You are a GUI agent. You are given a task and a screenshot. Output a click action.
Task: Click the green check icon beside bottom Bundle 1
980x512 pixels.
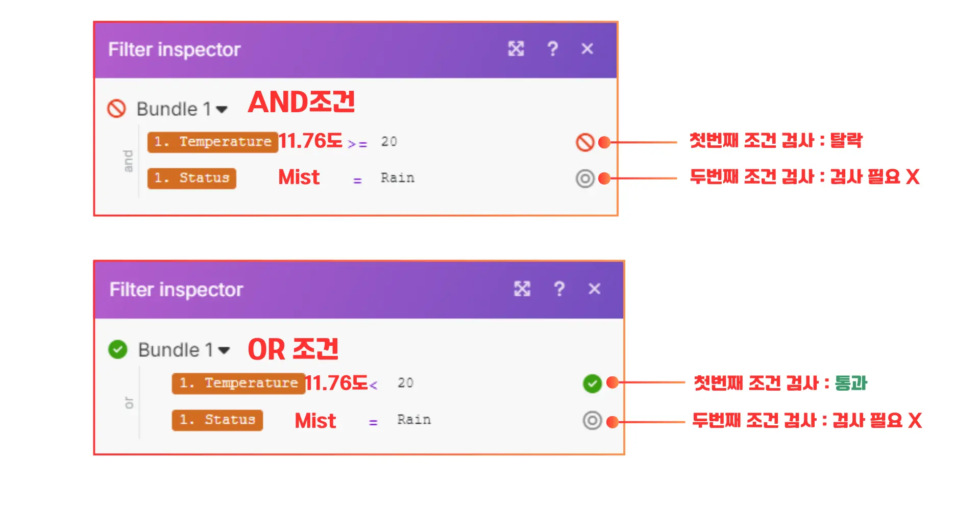tap(118, 349)
